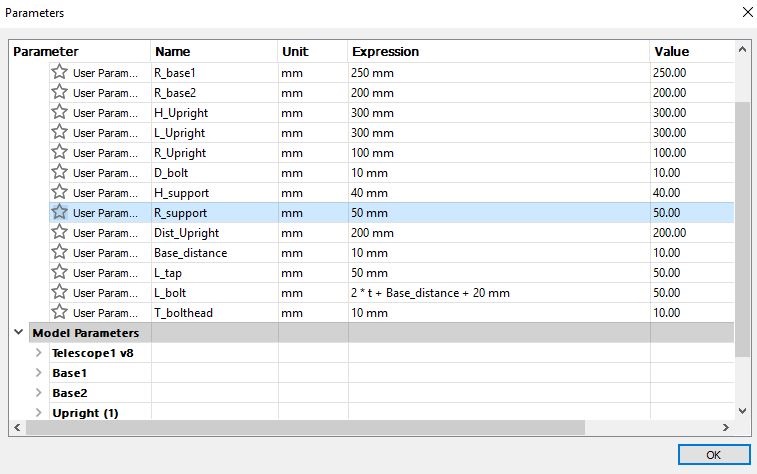Expand the Telescope1 v8 node
757x474 pixels.
coord(39,353)
